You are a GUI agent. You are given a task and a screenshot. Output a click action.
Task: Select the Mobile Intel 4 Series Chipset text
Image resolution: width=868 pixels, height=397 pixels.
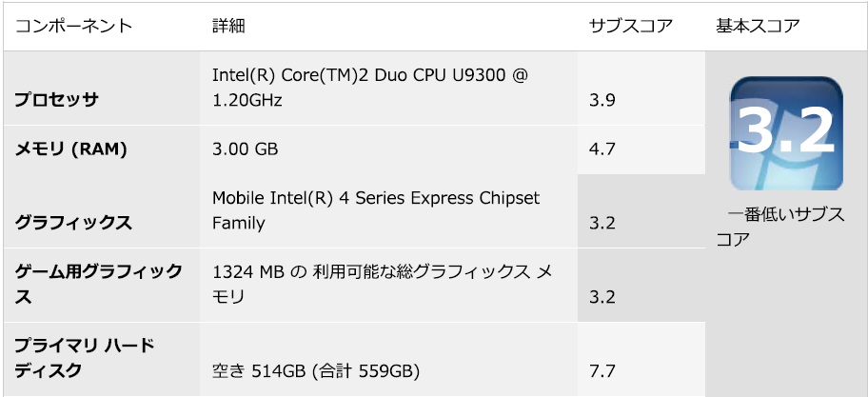(375, 209)
